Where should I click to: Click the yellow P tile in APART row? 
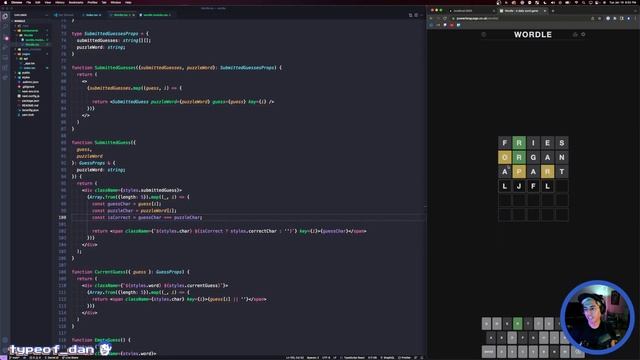[x=519, y=171]
